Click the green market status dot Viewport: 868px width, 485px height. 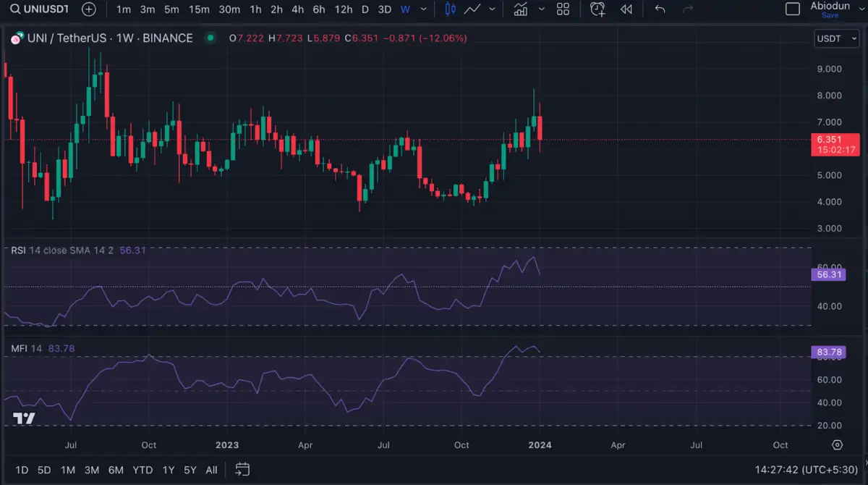(x=210, y=38)
